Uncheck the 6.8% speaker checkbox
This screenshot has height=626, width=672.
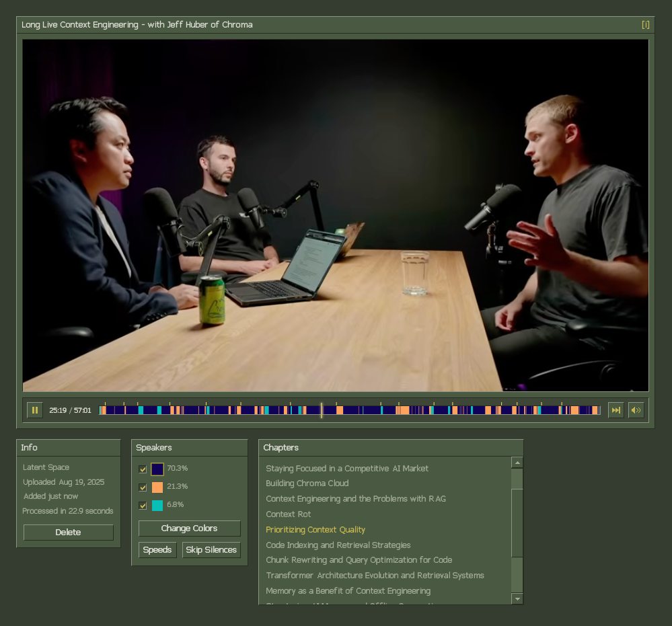(143, 506)
